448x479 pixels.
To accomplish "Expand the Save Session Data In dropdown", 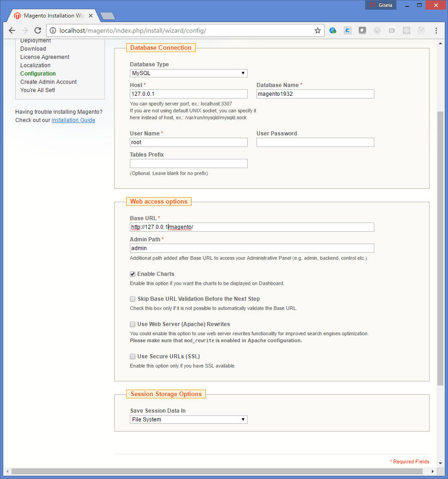I will coord(189,420).
